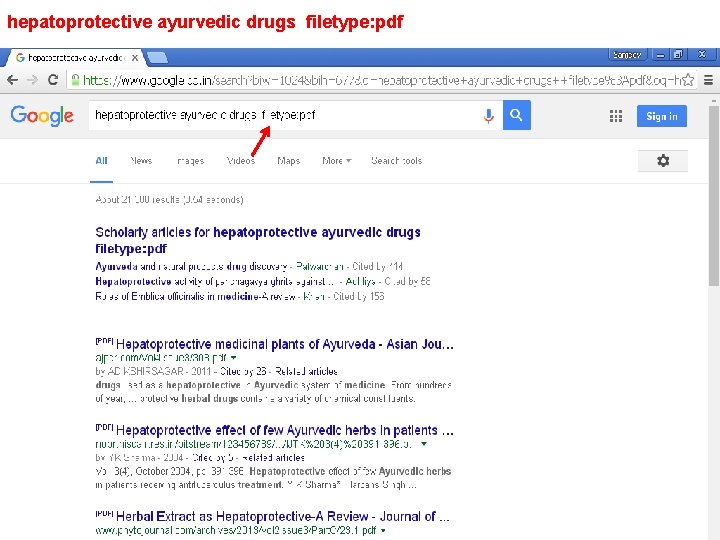Click the Google logo
Viewport: 720px width, 540px height.
pos(42,116)
